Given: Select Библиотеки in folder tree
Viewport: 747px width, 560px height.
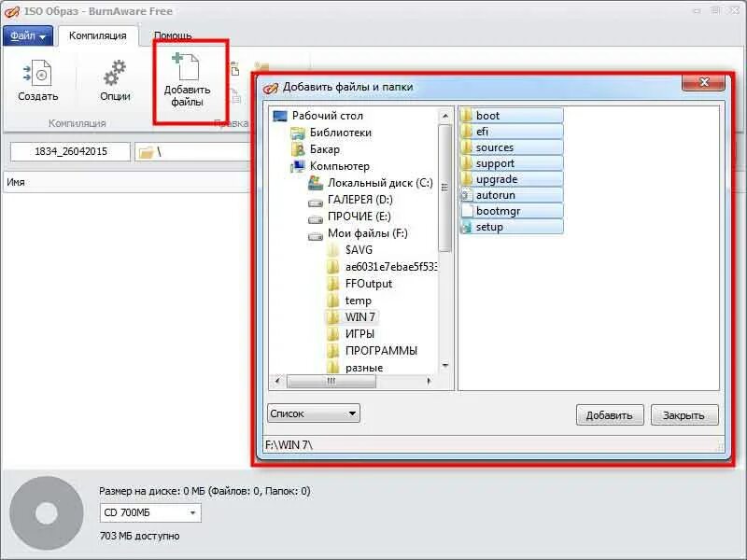Looking at the screenshot, I should [331, 133].
